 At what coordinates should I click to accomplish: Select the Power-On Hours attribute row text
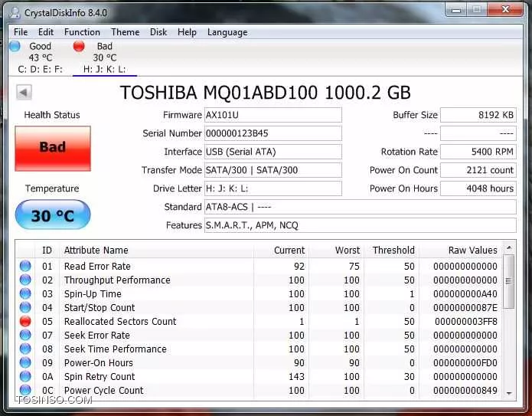point(99,363)
